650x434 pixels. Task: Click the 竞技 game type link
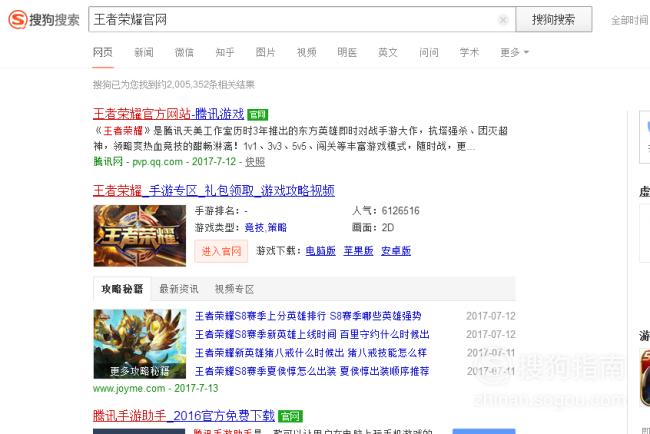(x=254, y=228)
